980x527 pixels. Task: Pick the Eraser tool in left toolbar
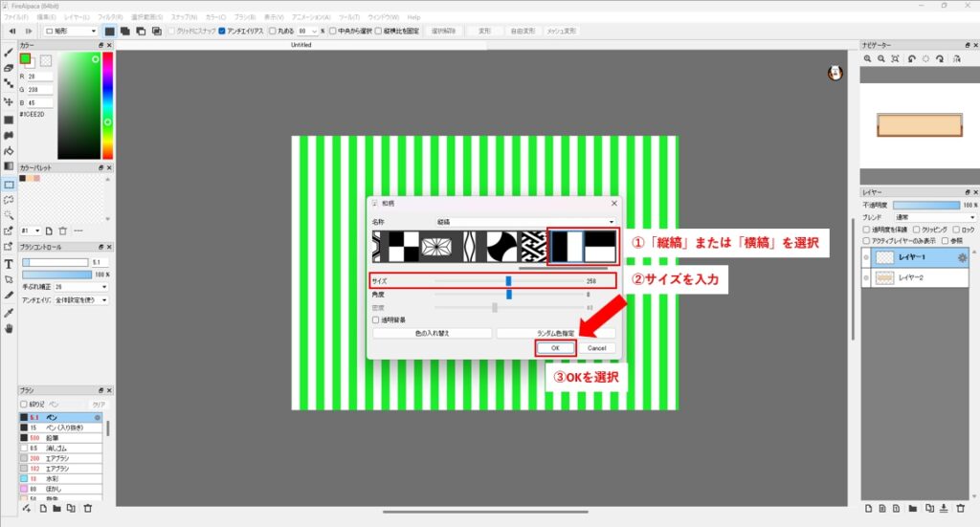[9, 69]
